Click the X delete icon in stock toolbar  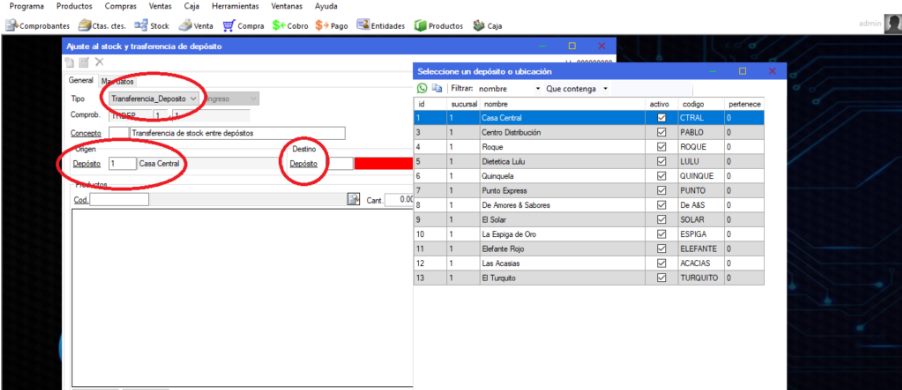click(x=99, y=62)
